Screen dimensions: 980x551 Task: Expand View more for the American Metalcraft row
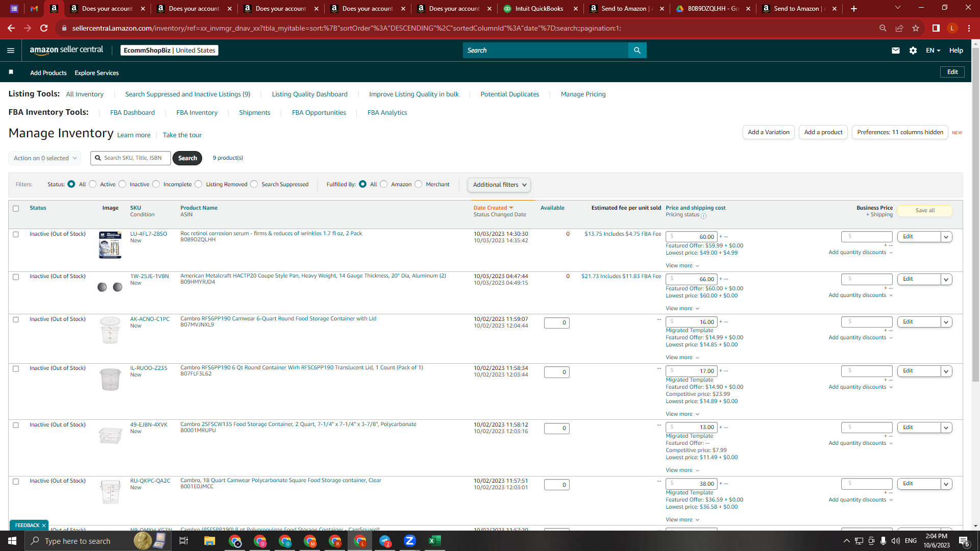682,309
